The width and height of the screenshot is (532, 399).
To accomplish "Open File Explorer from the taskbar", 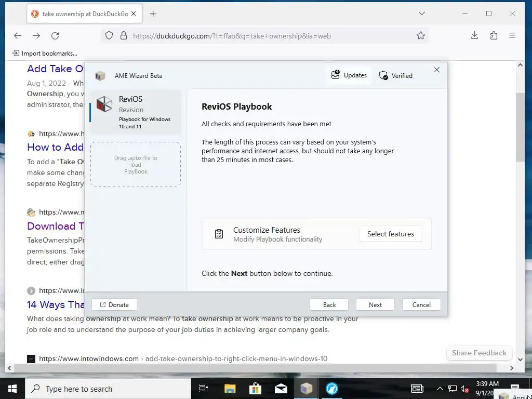I will click(230, 389).
